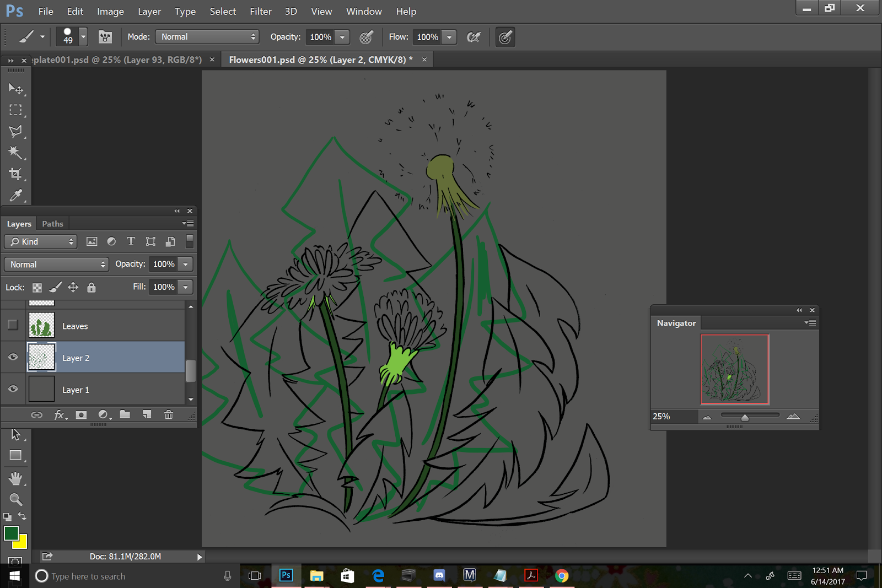Select the Hand tool
Image resolution: width=882 pixels, height=588 pixels.
(15, 478)
